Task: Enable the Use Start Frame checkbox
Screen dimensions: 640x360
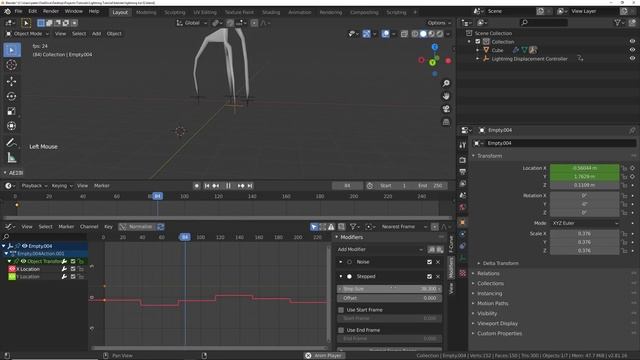Action: tap(341, 310)
